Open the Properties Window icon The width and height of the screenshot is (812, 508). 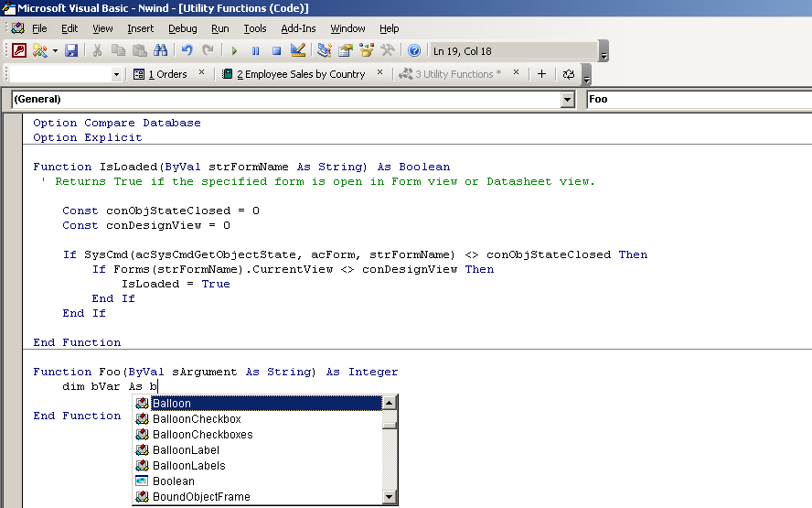click(346, 50)
